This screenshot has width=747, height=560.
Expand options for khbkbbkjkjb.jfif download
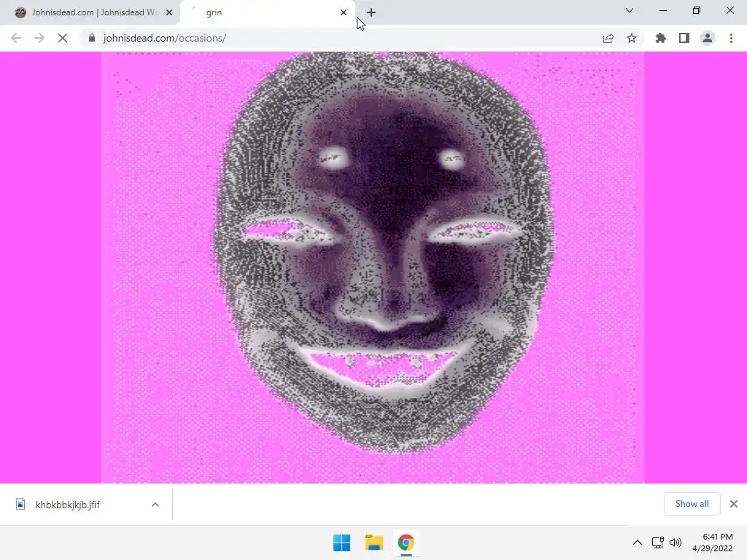pos(155,505)
